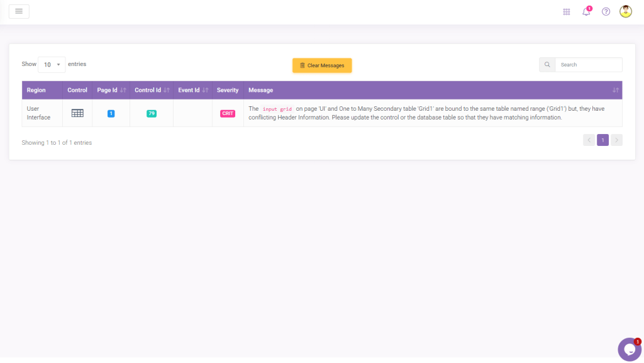Open the user avatar menu
The image size is (644, 363).
point(626,11)
